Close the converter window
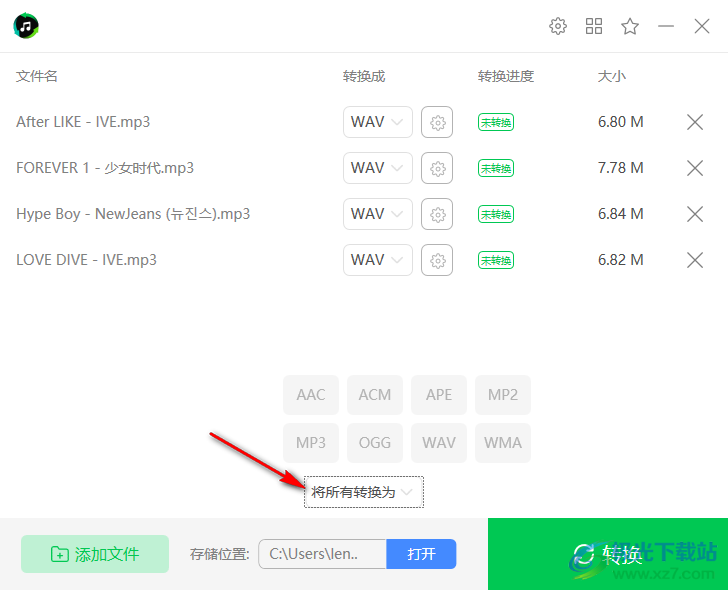This screenshot has width=728, height=590. pos(702,26)
